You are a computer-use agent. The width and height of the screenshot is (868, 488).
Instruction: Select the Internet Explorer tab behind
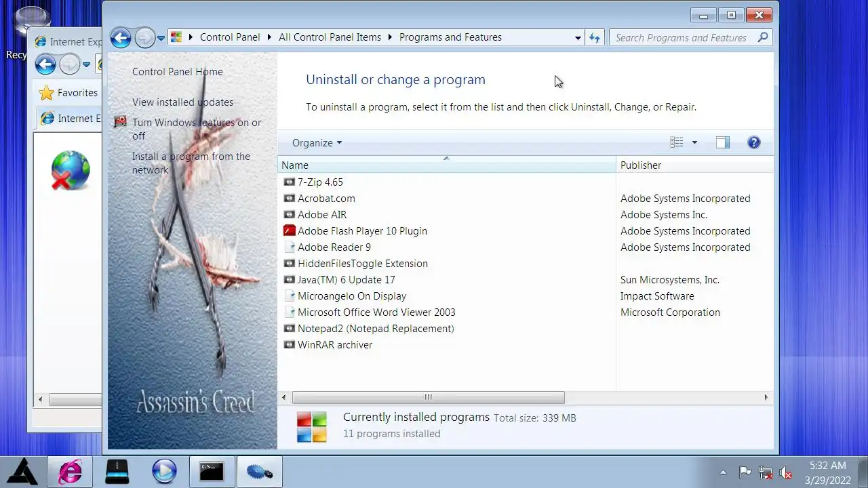click(x=70, y=119)
